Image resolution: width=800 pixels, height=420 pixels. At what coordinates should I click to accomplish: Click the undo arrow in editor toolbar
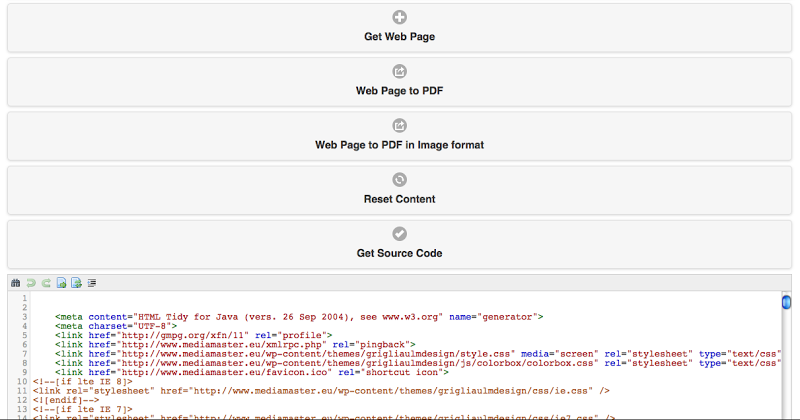(31, 283)
